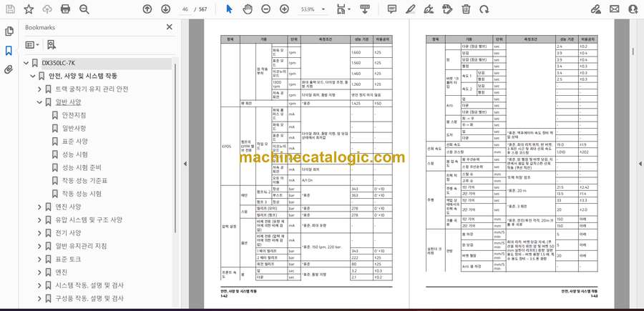Open the 작동 성능 기준표 bookmark
The image size is (644, 311).
click(84, 181)
